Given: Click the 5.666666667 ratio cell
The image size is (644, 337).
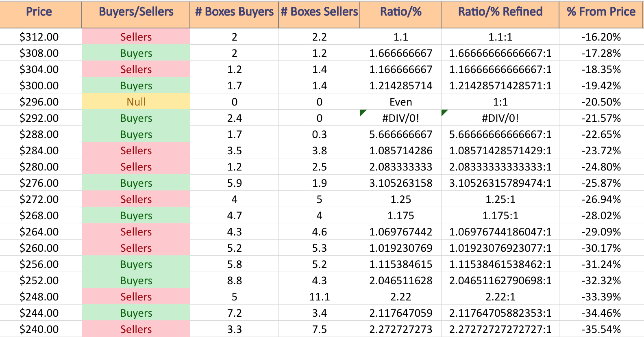Looking at the screenshot, I should [400, 134].
